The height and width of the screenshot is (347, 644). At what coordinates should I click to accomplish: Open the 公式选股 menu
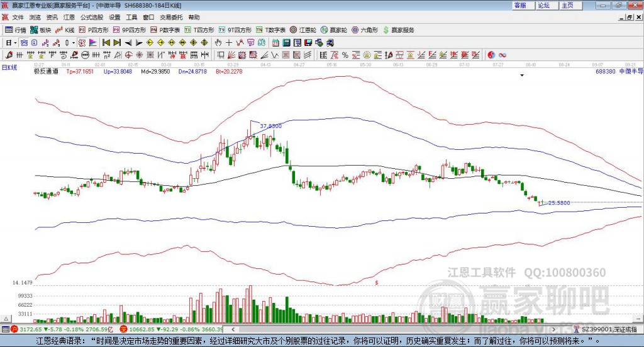click(x=91, y=18)
